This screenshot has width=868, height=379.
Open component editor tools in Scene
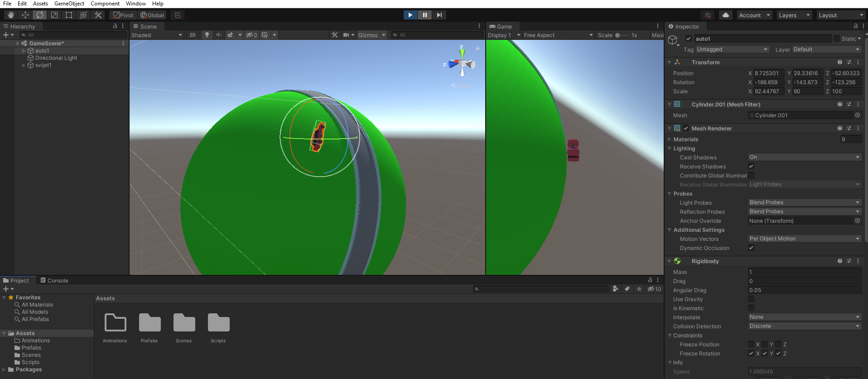335,35
